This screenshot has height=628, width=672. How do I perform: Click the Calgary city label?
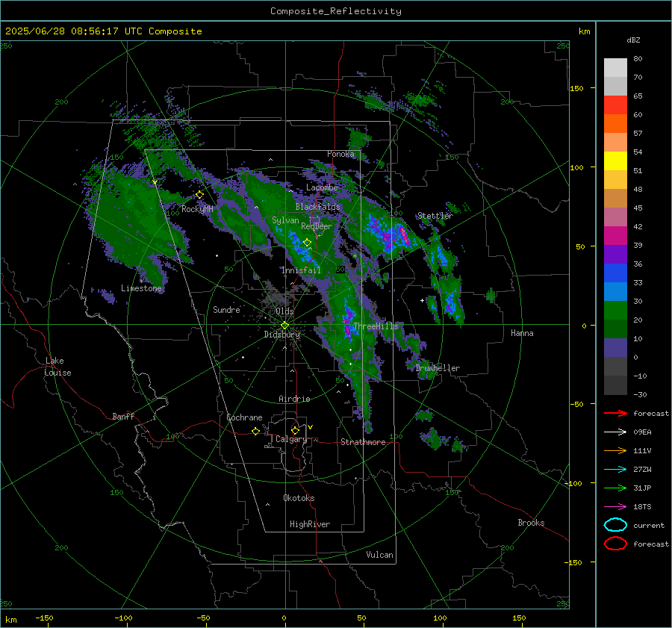[x=291, y=439]
